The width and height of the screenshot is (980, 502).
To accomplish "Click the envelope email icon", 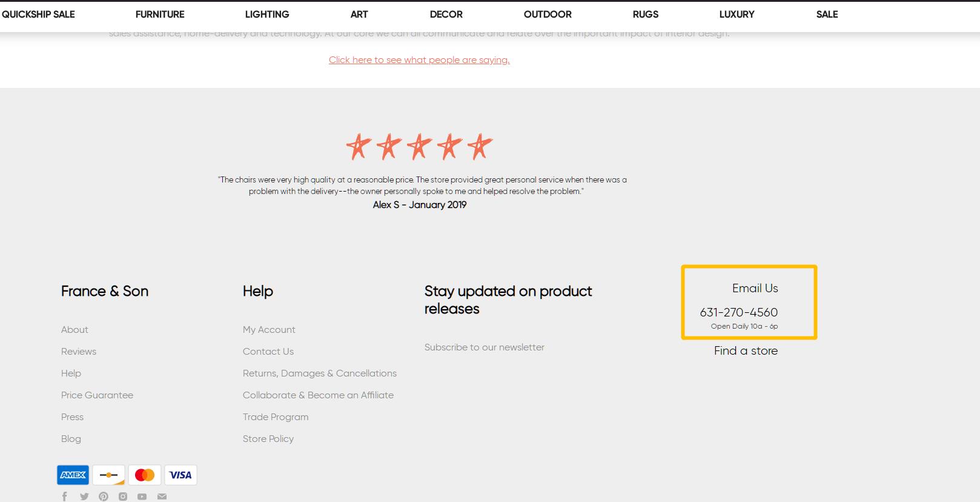I will coord(162,497).
